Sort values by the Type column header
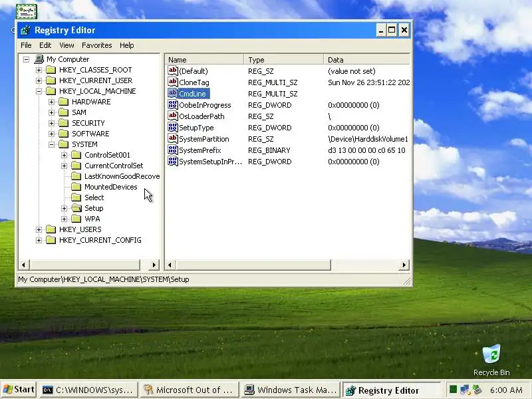 [x=284, y=60]
